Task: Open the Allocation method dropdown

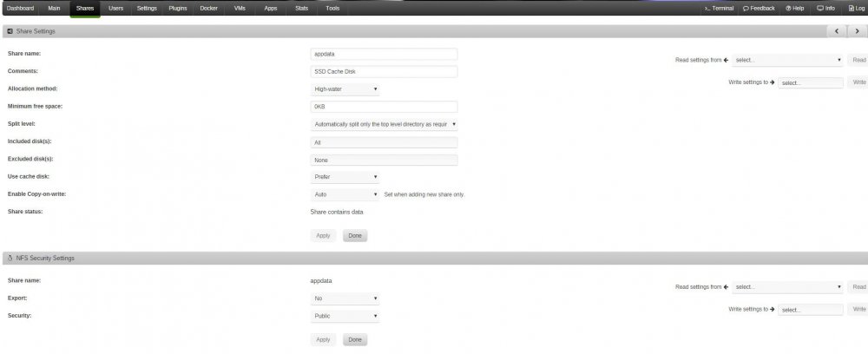Action: (345, 89)
